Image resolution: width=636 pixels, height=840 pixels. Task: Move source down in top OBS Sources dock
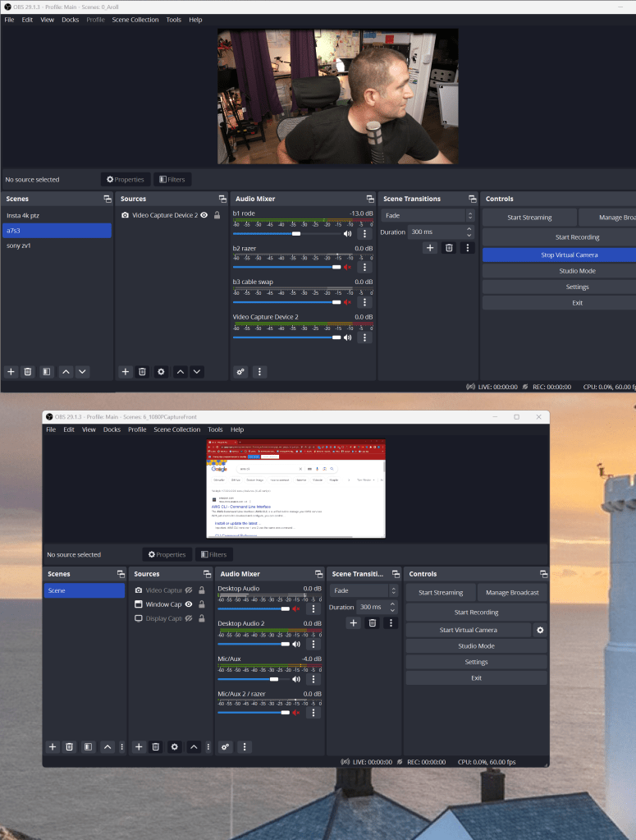tap(197, 372)
